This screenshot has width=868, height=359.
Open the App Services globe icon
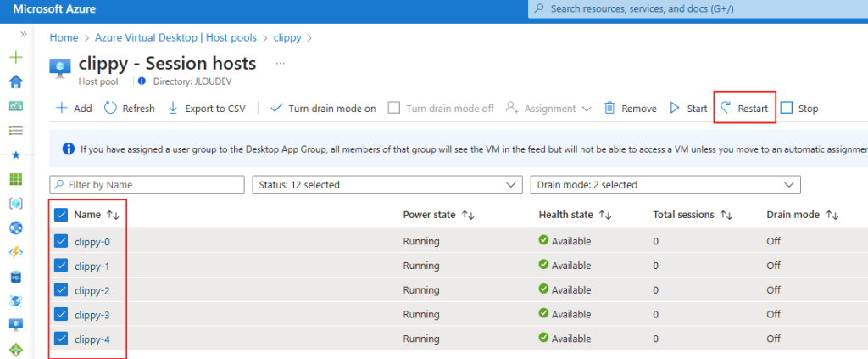click(x=17, y=227)
